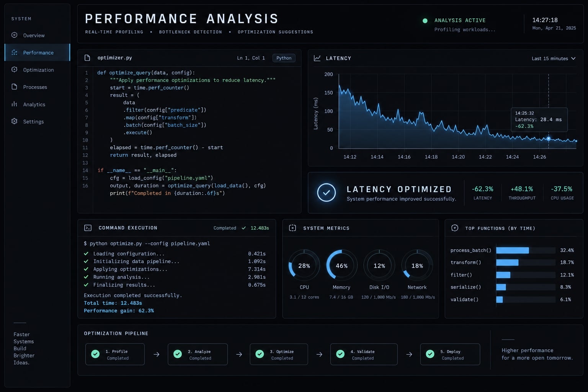Click the Optimization hexagon icon
588x392 pixels.
(x=14, y=69)
